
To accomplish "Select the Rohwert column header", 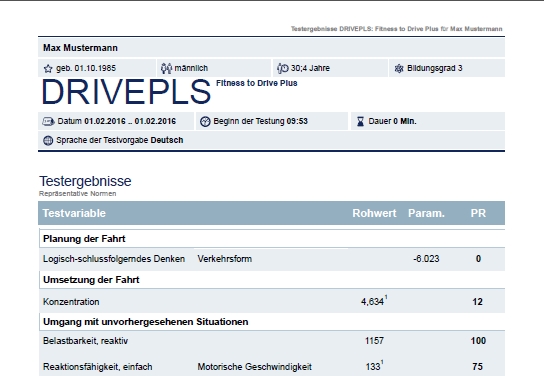I will (374, 213).
